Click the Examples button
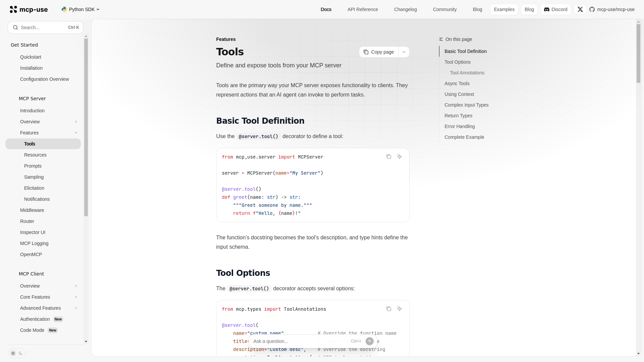This screenshot has width=644, height=362. 504,9
